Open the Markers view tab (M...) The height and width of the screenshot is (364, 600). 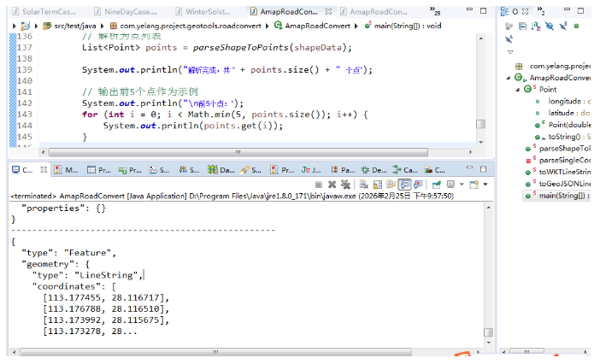[x=66, y=170]
